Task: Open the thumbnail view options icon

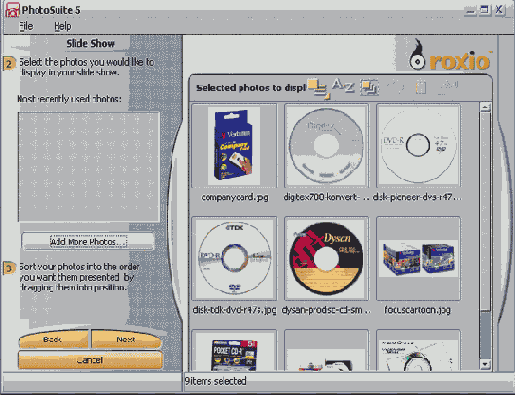Action: 318,88
